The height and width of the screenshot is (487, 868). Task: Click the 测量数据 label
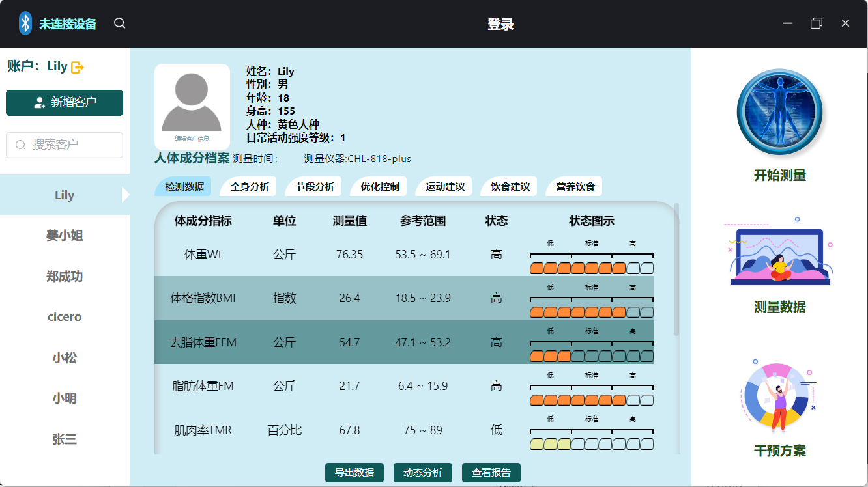[x=780, y=307]
